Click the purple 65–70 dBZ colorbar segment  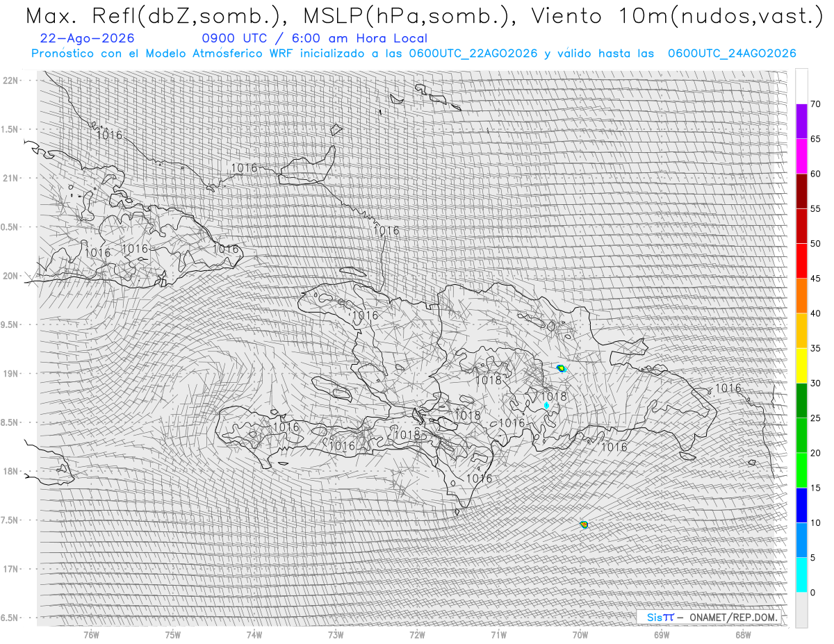(801, 122)
